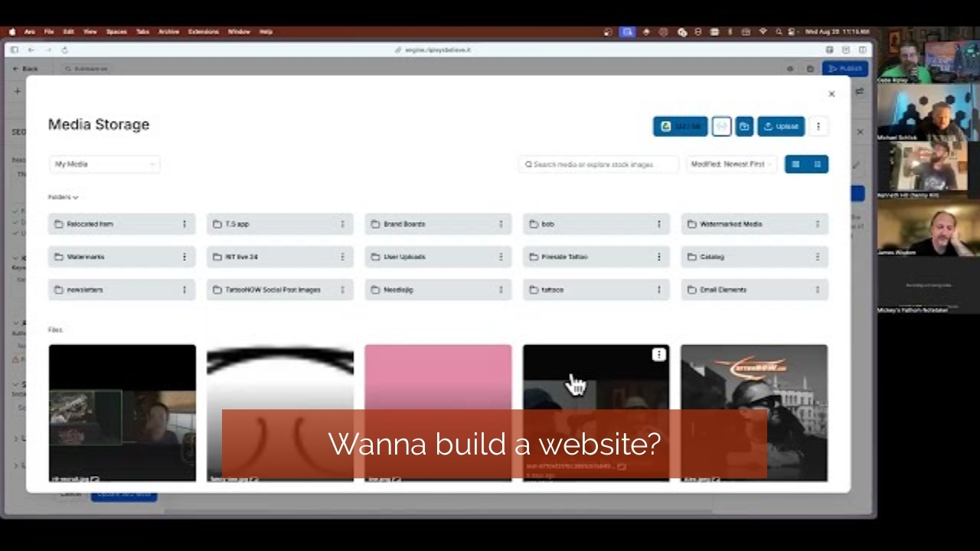Switch to list view layout
Image resolution: width=980 pixels, height=551 pixels.
[818, 164]
